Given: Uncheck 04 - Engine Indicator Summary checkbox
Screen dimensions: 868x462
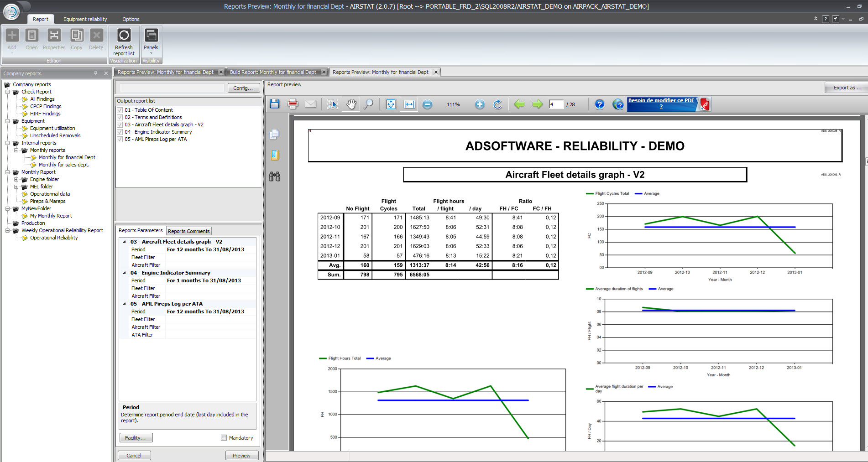Looking at the screenshot, I should point(120,132).
